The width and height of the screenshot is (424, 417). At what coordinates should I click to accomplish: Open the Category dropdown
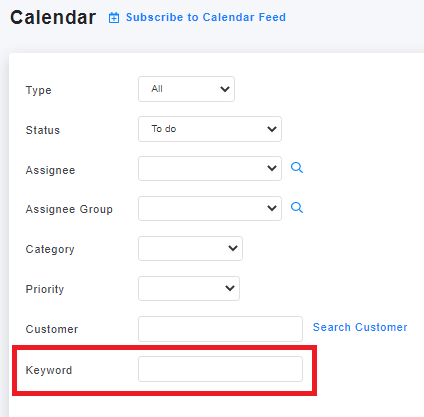pyautogui.click(x=190, y=248)
